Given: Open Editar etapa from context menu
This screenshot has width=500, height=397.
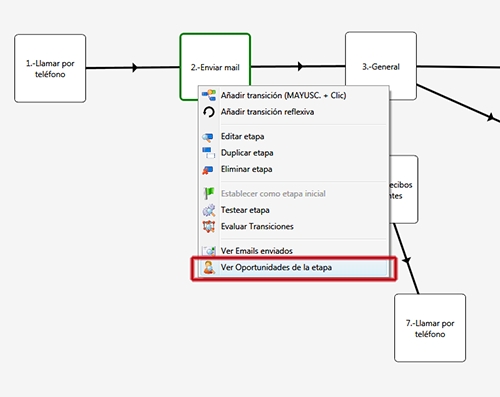Looking at the screenshot, I should [x=294, y=136].
